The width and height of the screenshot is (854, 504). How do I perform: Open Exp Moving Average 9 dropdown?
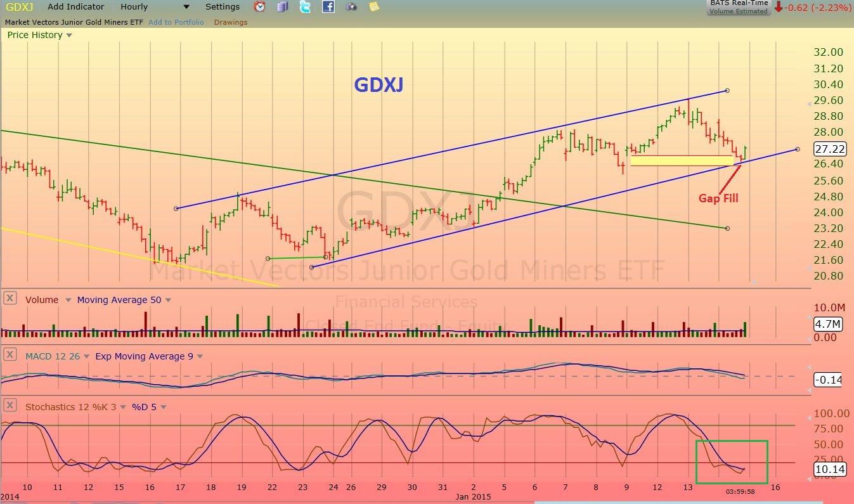tap(200, 357)
